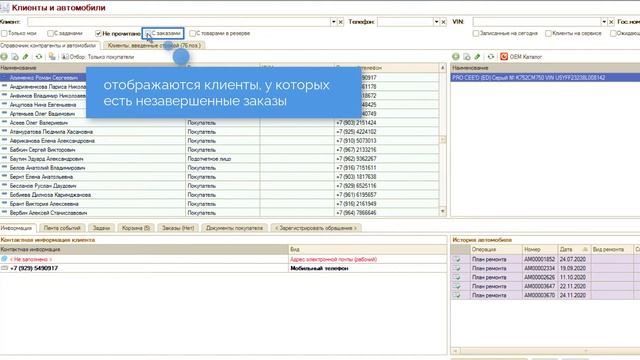
Task: Clear the Клиент field with the X button
Action: 341,22
